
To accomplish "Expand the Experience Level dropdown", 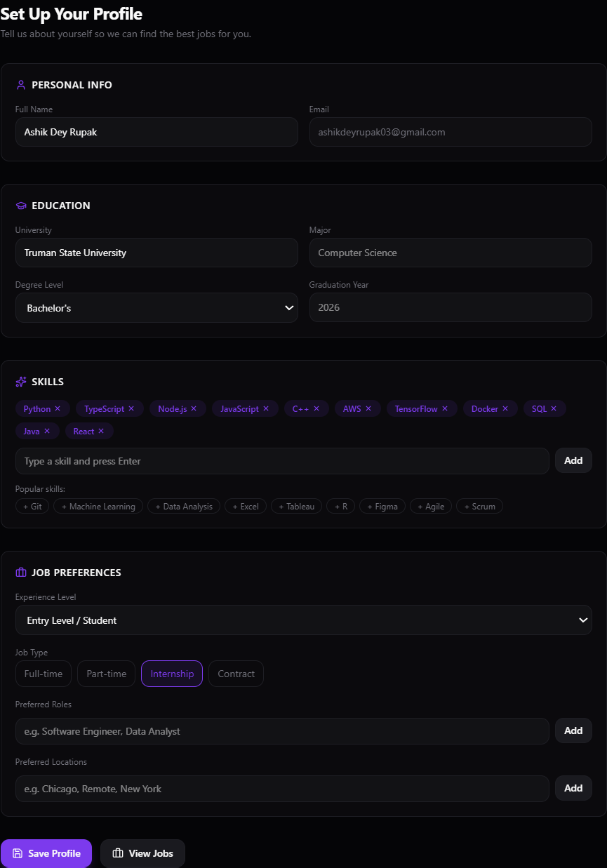I will [x=304, y=620].
